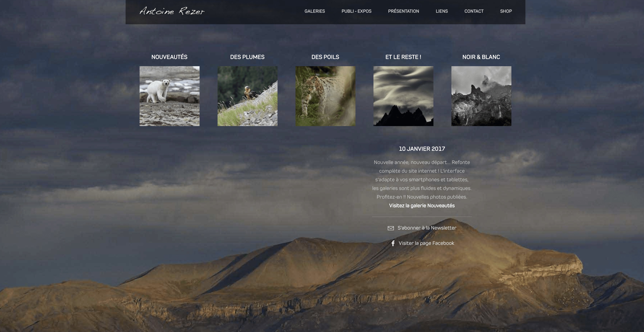The height and width of the screenshot is (332, 644).
Task: Open the vulture on slope thumbnail
Action: click(248, 96)
